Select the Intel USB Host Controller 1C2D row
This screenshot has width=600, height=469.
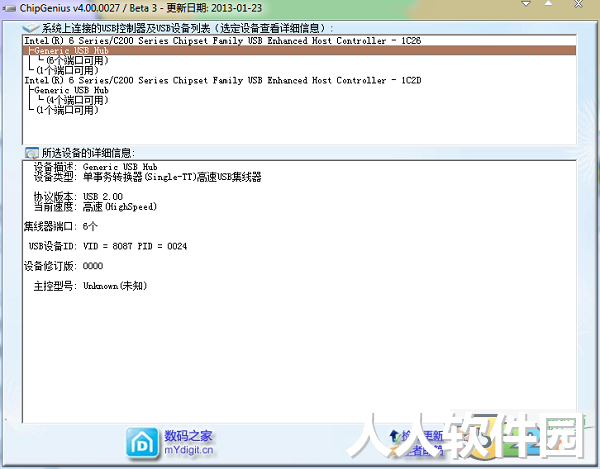tap(299, 80)
